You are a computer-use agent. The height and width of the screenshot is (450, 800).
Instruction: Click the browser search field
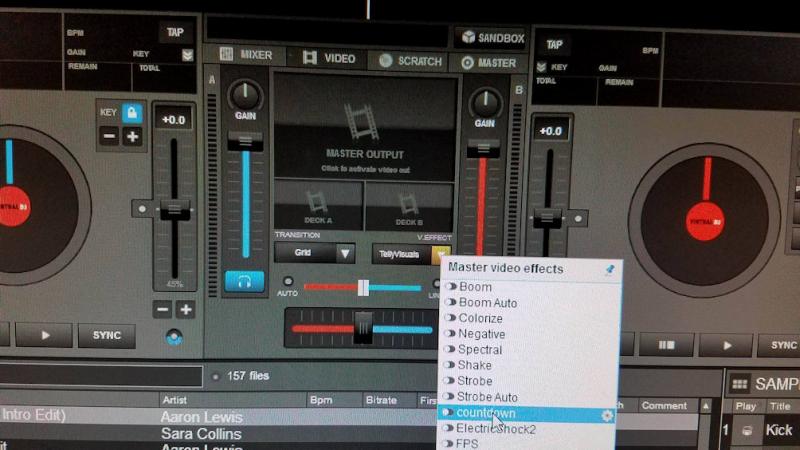pyautogui.click(x=101, y=376)
